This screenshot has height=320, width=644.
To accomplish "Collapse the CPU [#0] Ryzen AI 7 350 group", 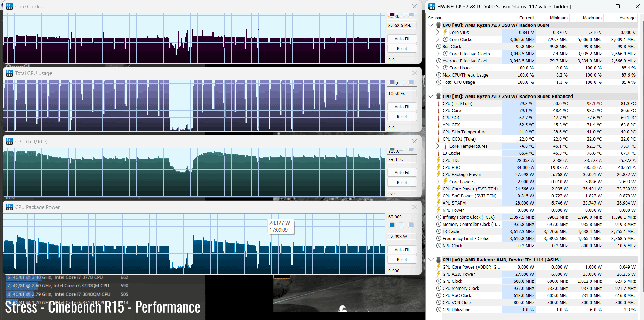I will point(431,25).
